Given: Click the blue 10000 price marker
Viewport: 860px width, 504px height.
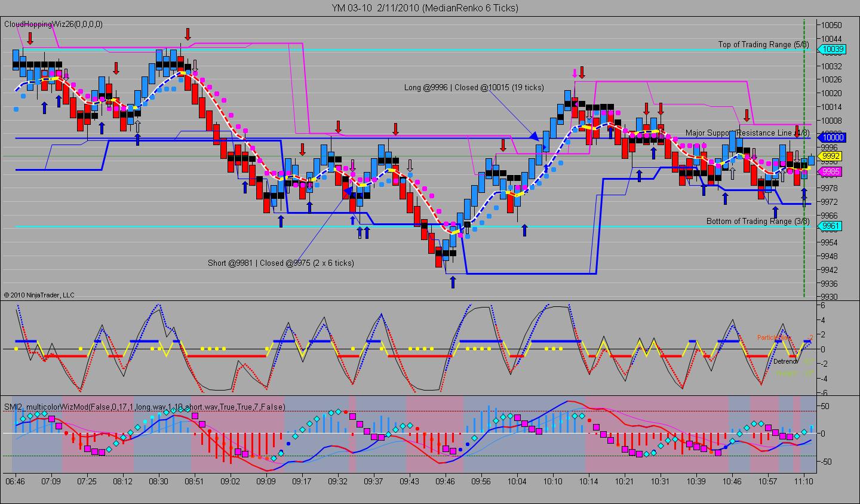Looking at the screenshot, I should click(831, 137).
